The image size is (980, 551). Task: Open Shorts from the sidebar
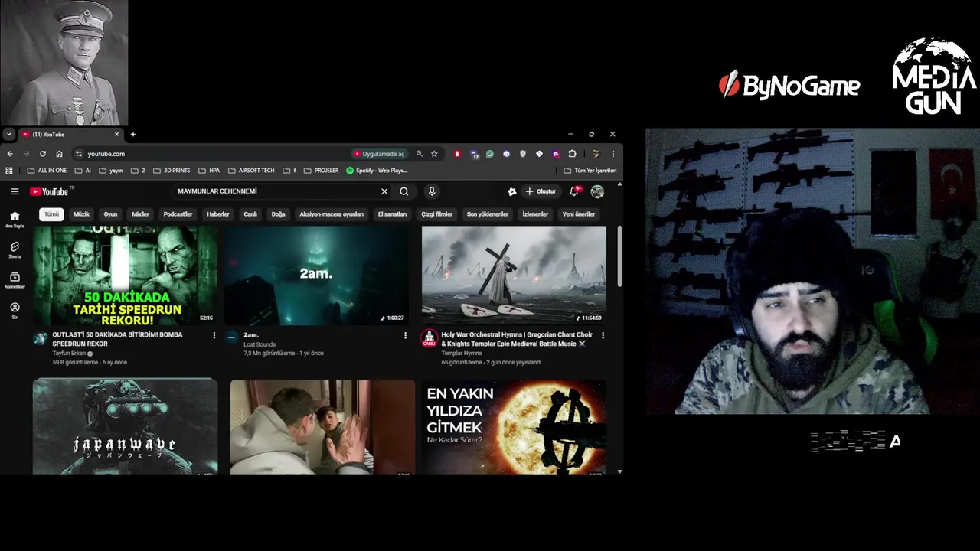[x=15, y=250]
